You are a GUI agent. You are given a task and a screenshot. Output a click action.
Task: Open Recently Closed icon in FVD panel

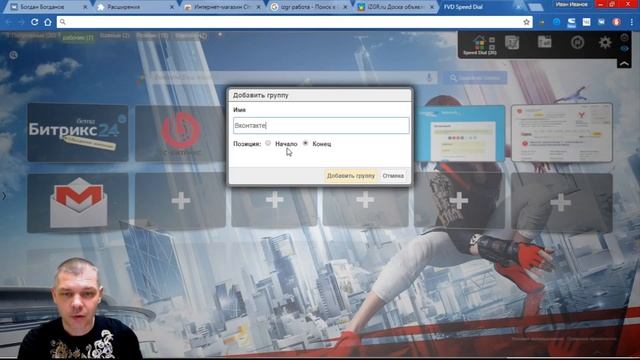pos(544,42)
